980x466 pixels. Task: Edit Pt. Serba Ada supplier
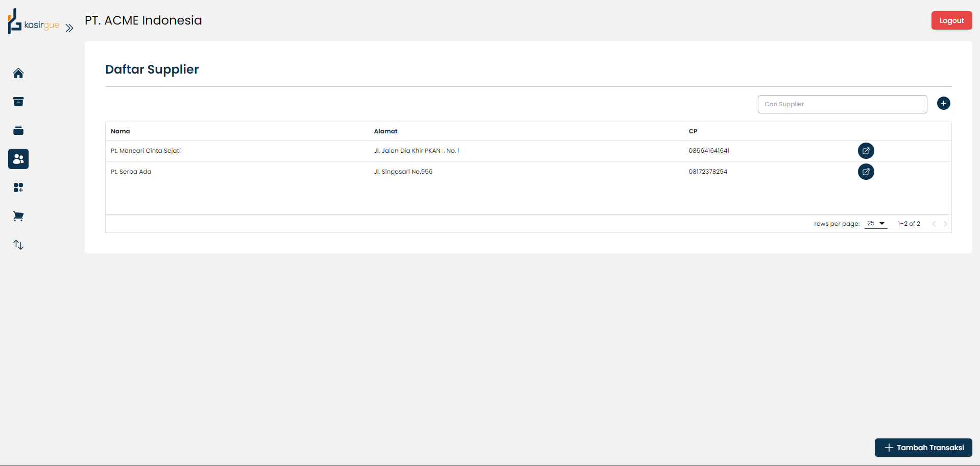866,172
